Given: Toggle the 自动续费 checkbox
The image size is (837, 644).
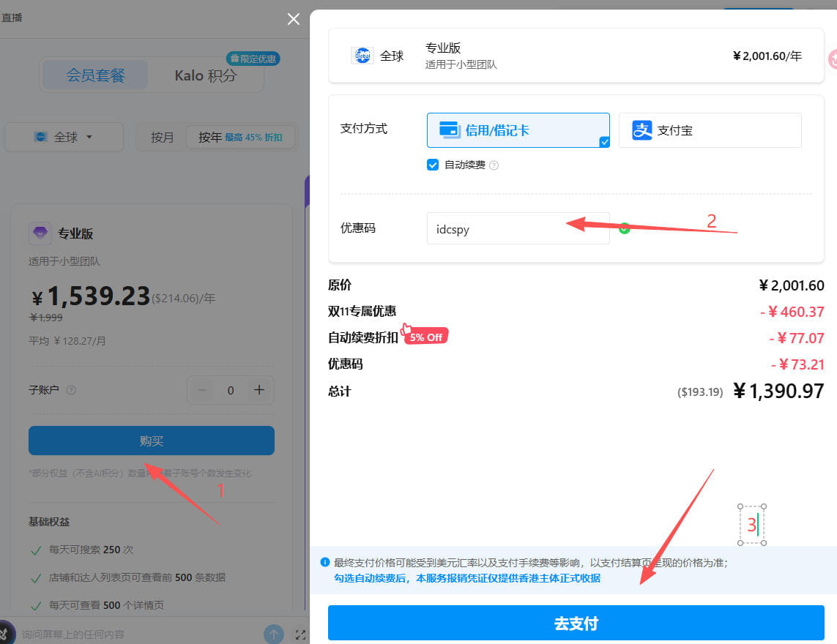Looking at the screenshot, I should (x=433, y=165).
